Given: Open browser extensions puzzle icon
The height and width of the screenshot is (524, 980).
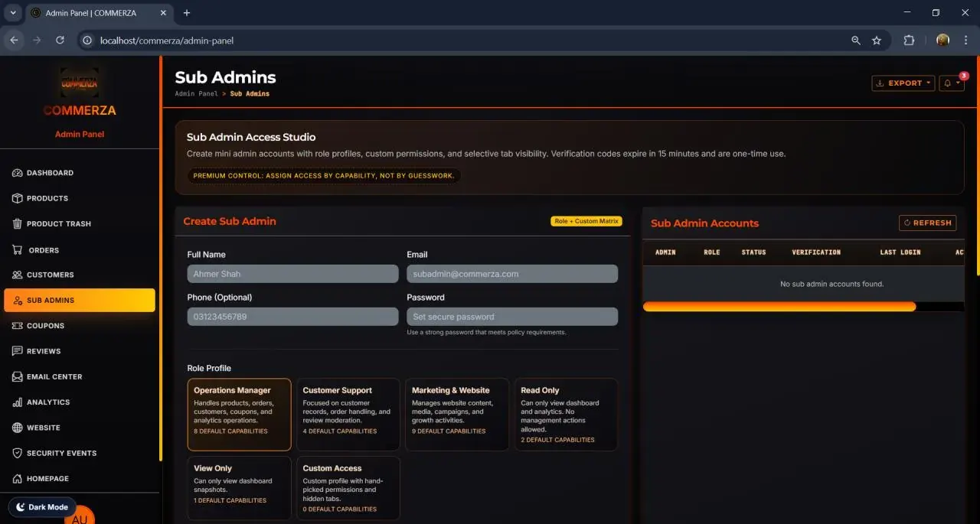Looking at the screenshot, I should tap(909, 41).
